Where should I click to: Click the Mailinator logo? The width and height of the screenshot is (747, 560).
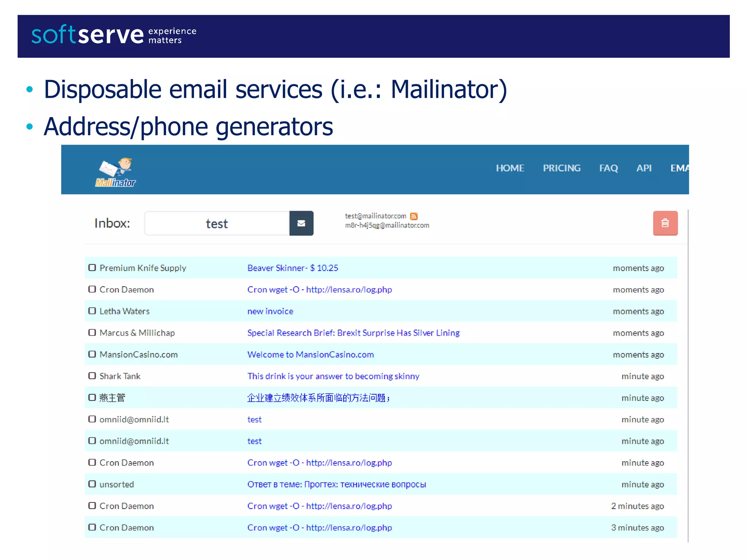pyautogui.click(x=116, y=172)
